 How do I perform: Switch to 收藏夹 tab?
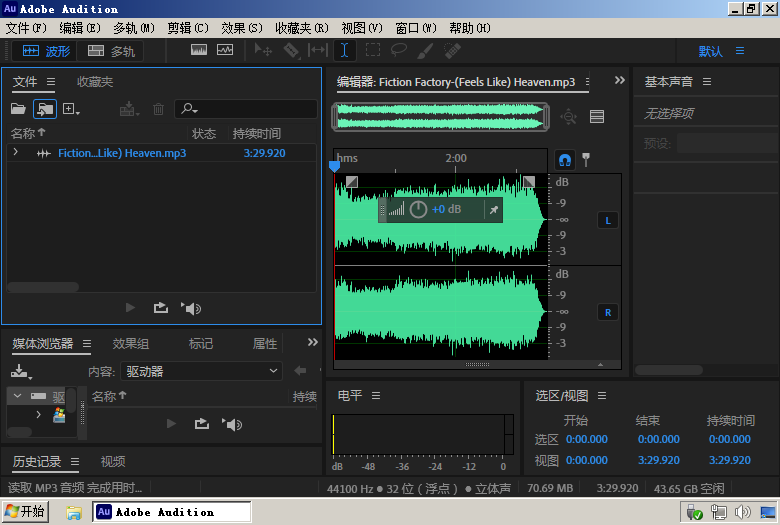pyautogui.click(x=95, y=82)
